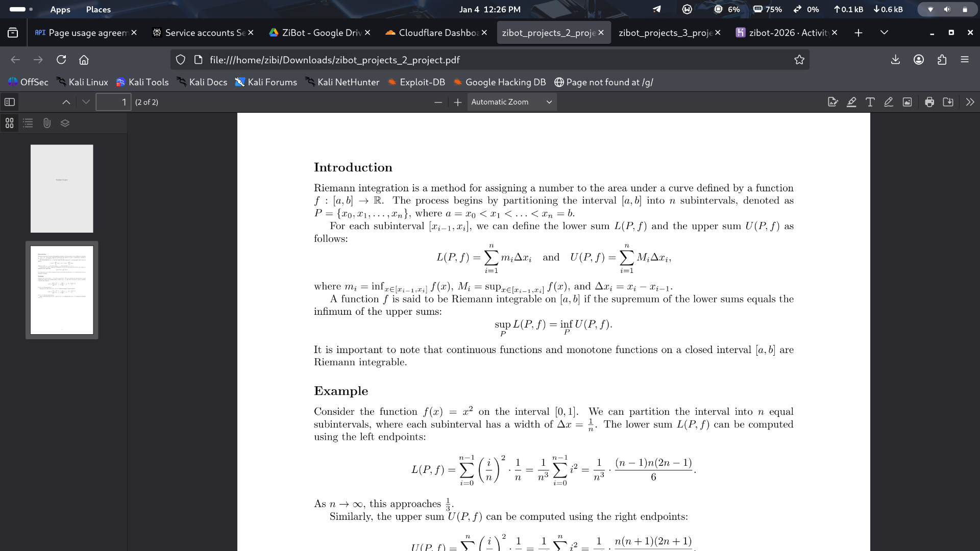This screenshot has height=551, width=980.
Task: Open Kali Linux bookmark
Action: pos(82,82)
